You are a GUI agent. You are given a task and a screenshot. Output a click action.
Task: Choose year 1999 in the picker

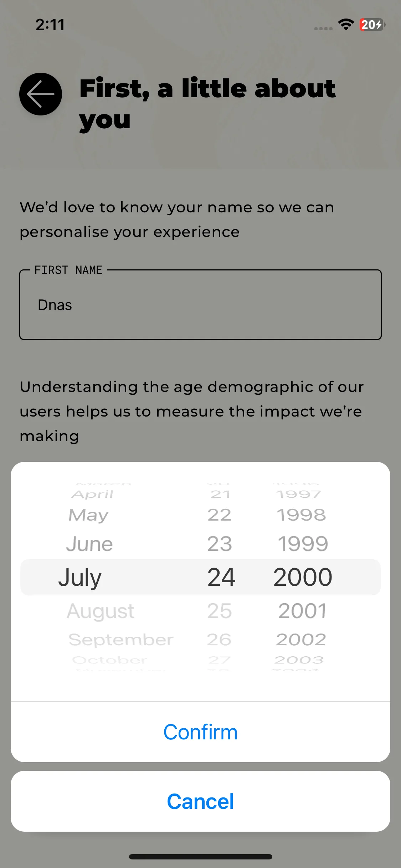click(x=303, y=544)
